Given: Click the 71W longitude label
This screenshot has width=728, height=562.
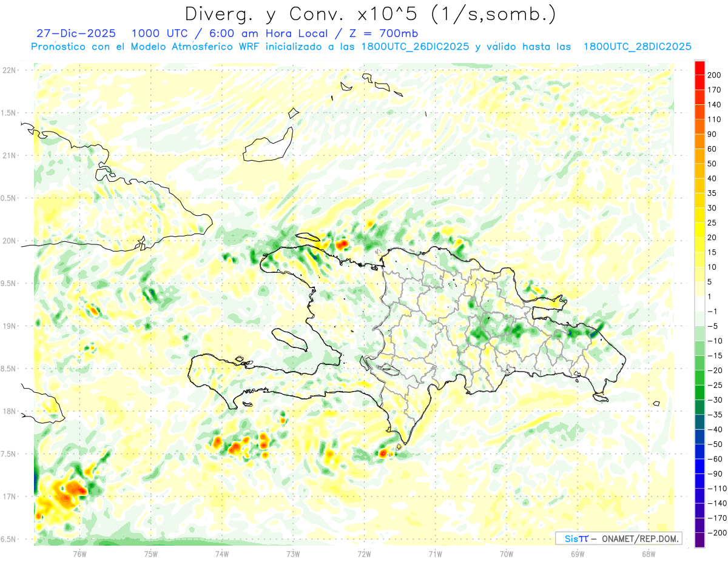Looking at the screenshot, I should pos(435,554).
